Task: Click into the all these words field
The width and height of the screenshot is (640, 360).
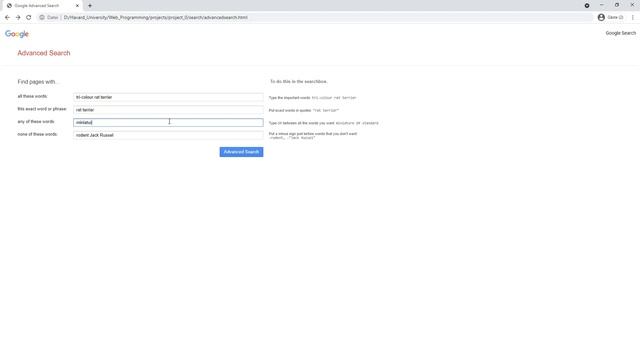Action: pyautogui.click(x=168, y=97)
